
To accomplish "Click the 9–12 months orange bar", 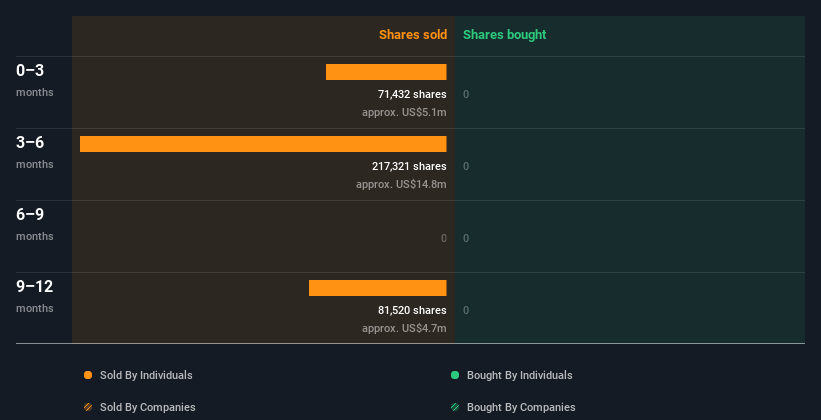I will (377, 288).
